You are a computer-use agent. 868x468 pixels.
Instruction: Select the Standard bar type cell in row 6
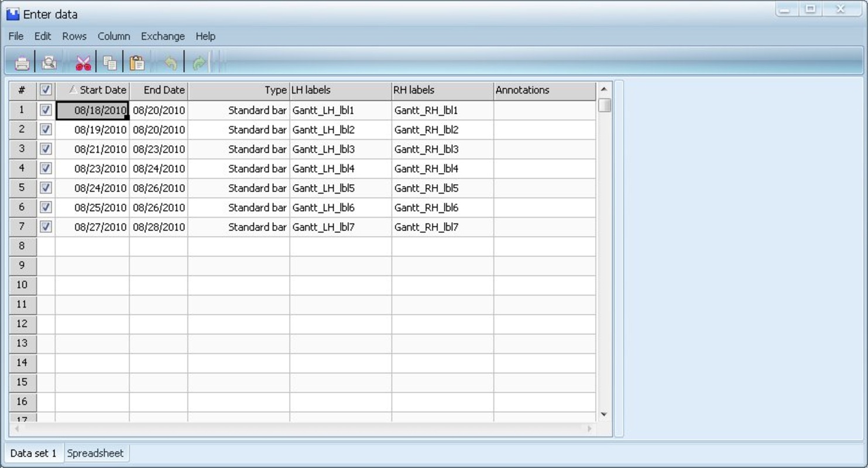point(239,207)
